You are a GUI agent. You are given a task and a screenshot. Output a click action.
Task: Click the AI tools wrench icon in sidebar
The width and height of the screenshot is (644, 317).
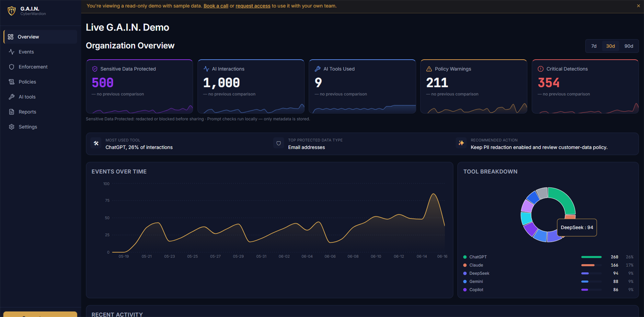(x=12, y=97)
